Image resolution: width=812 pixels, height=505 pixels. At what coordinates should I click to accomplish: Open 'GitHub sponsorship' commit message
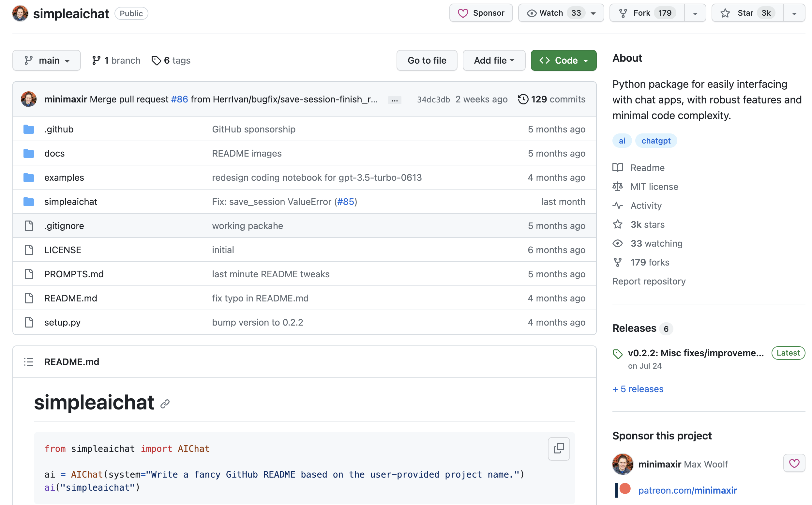pyautogui.click(x=254, y=129)
